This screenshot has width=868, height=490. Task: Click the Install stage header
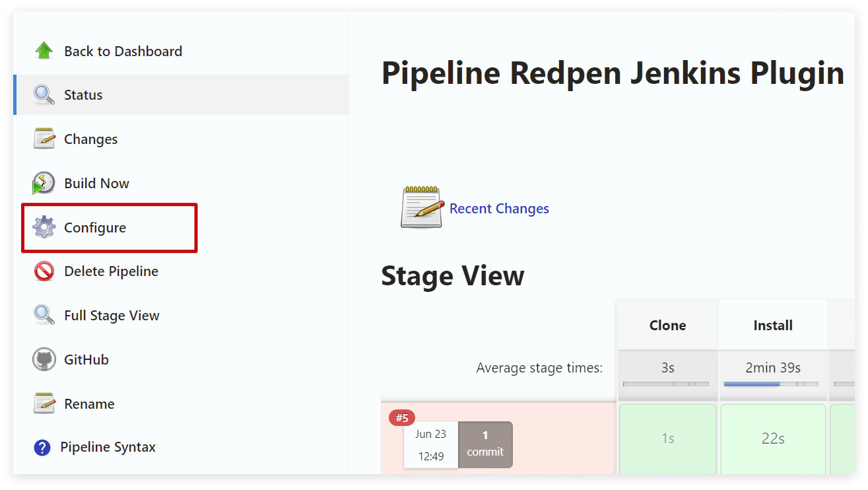pos(773,325)
